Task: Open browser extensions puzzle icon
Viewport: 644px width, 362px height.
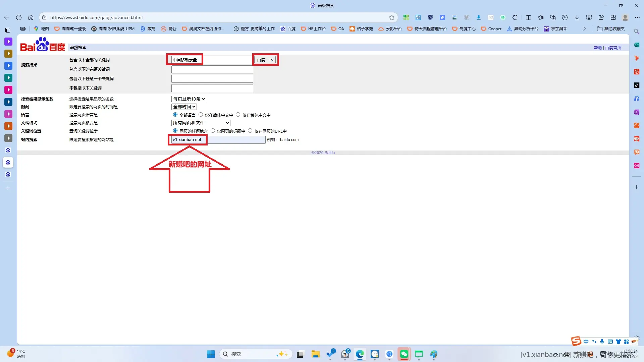Action: coord(515,17)
